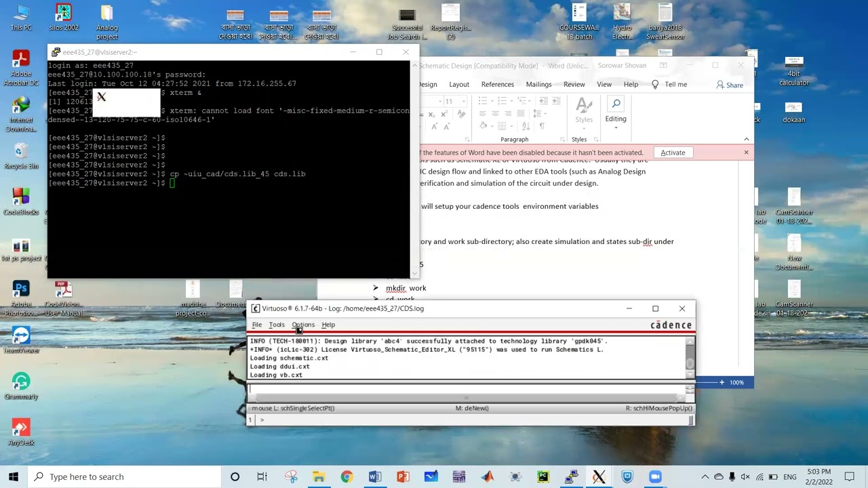The width and height of the screenshot is (868, 488).
Task: Open the File menu in Virtuoso
Action: 256,325
